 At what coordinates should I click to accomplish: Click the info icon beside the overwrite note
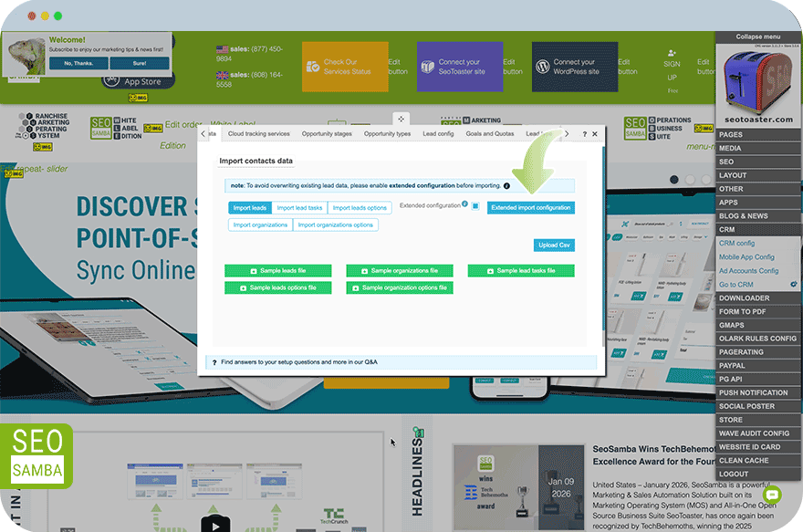(506, 186)
